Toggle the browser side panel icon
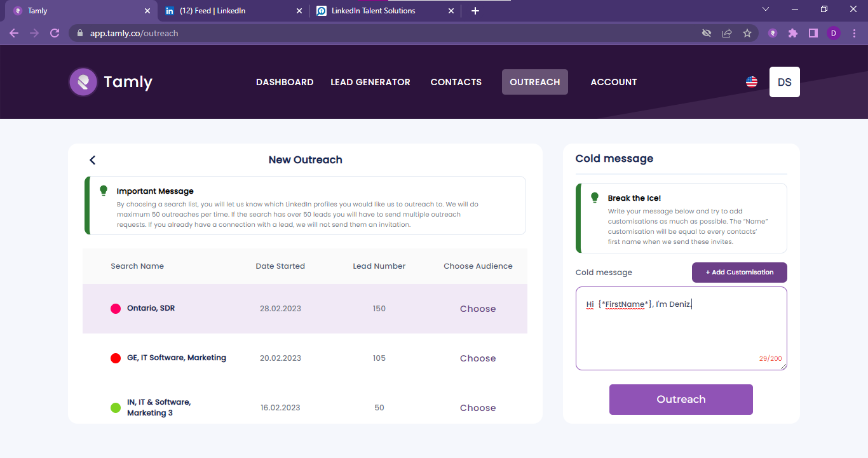The image size is (868, 458). [x=813, y=33]
